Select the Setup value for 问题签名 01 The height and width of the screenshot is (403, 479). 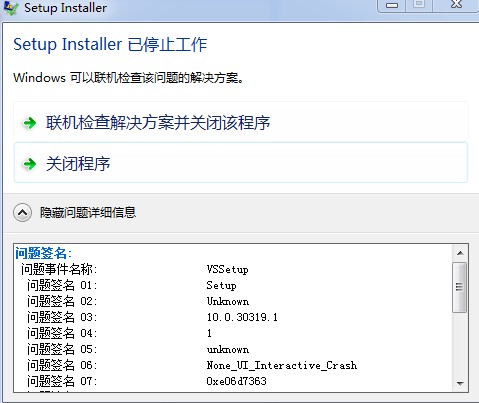[x=221, y=285]
